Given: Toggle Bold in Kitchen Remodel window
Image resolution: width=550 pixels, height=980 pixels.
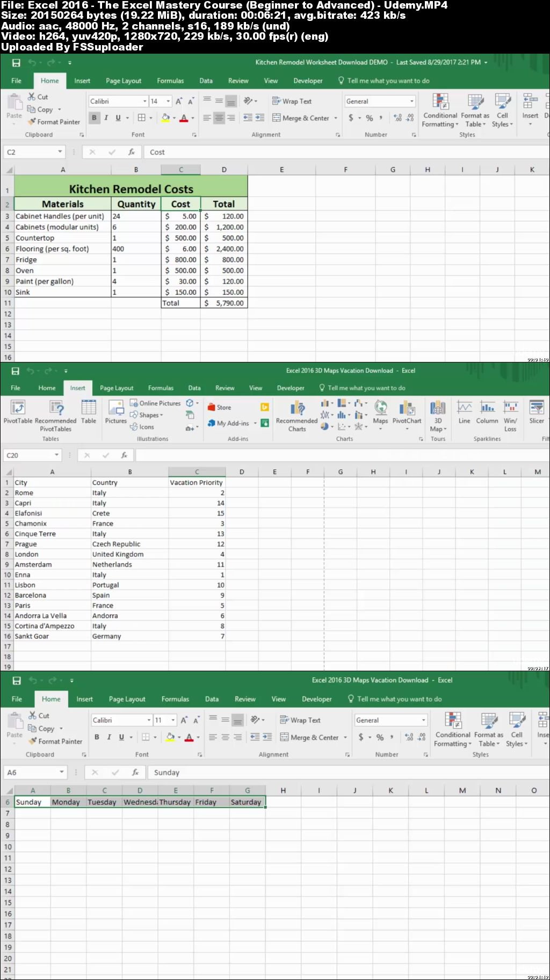Looking at the screenshot, I should [x=95, y=118].
